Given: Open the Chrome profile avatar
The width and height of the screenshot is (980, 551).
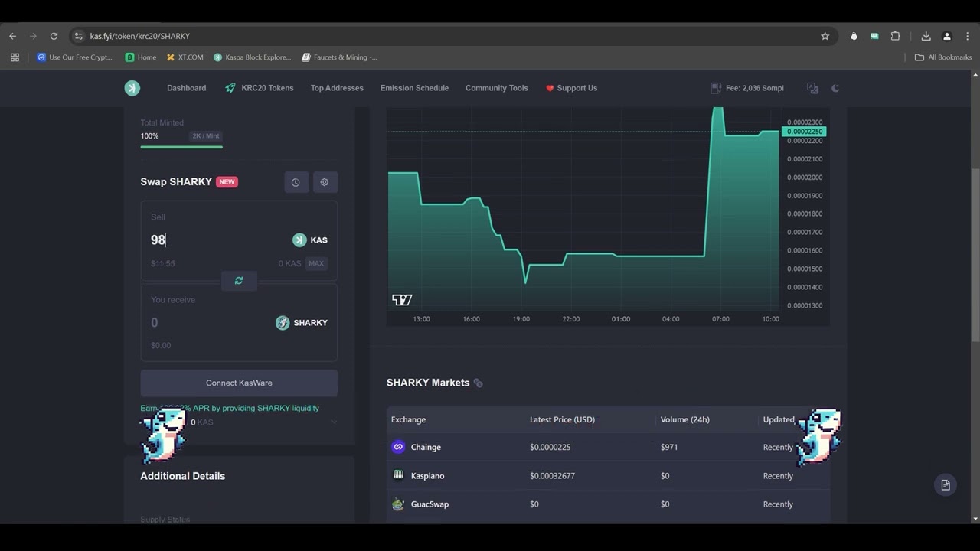Looking at the screenshot, I should pos(947,36).
